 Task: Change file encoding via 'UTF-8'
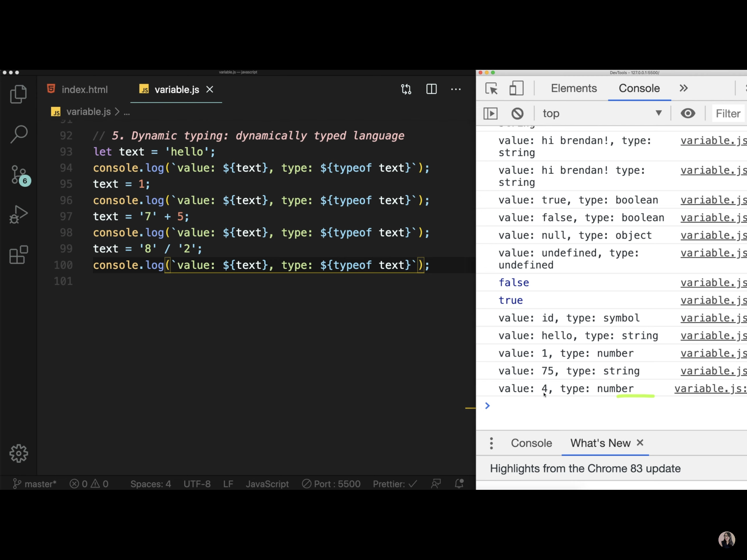197,484
